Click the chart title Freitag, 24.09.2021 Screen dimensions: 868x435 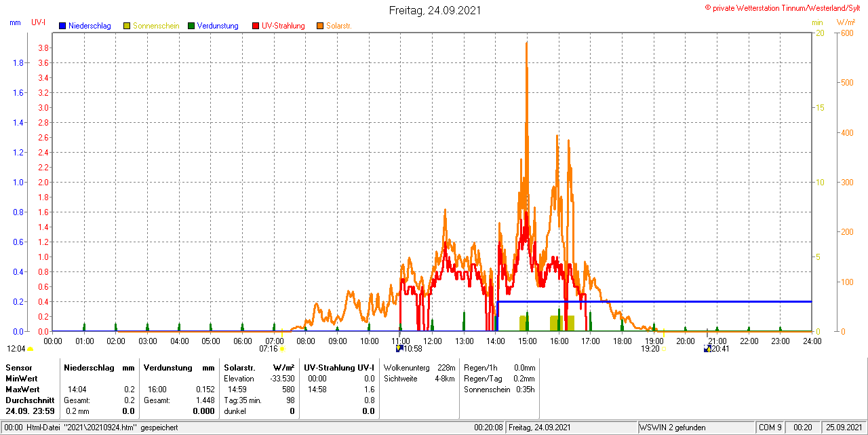pyautogui.click(x=436, y=11)
